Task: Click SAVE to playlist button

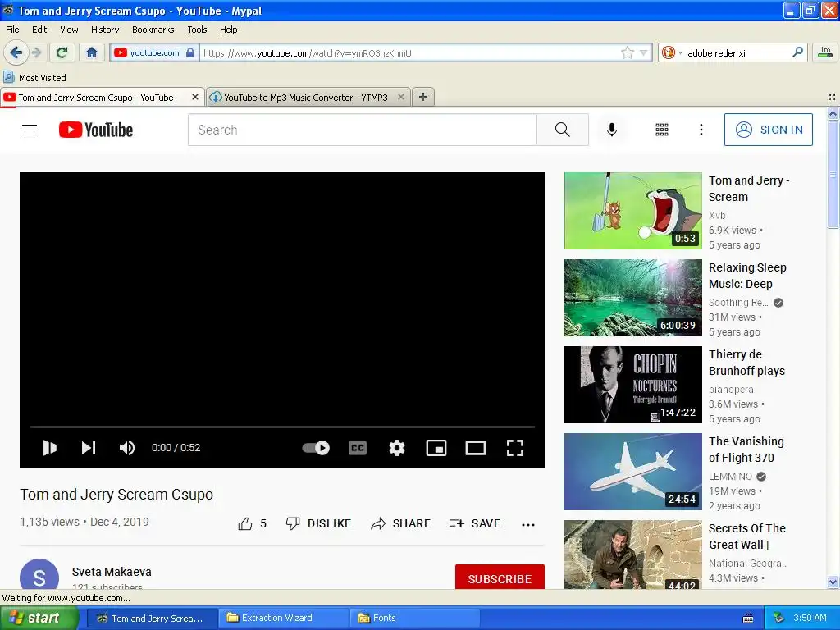Action: (x=475, y=523)
